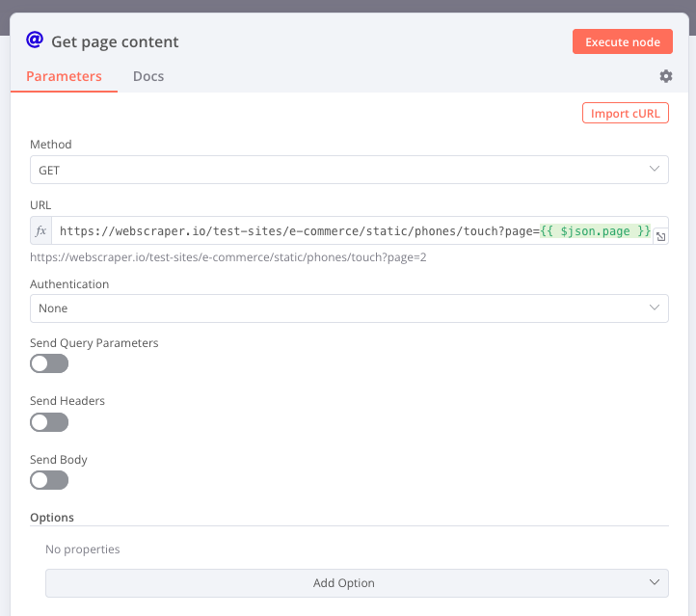The height and width of the screenshot is (616, 696).
Task: Open URL expression editor expand icon
Action: click(x=660, y=236)
